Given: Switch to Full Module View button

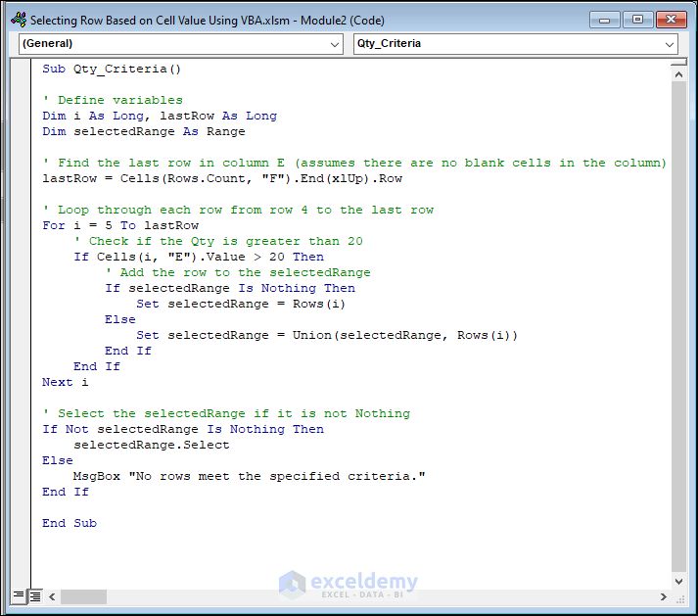Looking at the screenshot, I should [35, 596].
